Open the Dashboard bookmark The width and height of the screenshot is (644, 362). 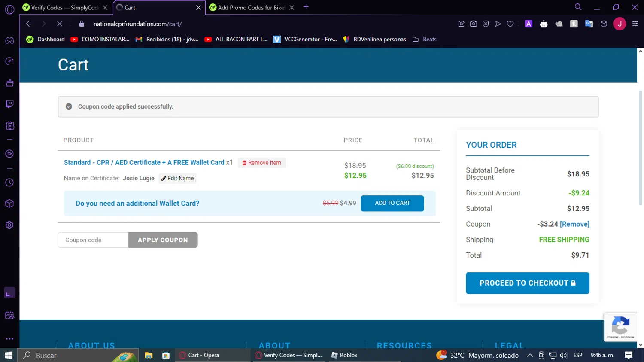click(46, 39)
